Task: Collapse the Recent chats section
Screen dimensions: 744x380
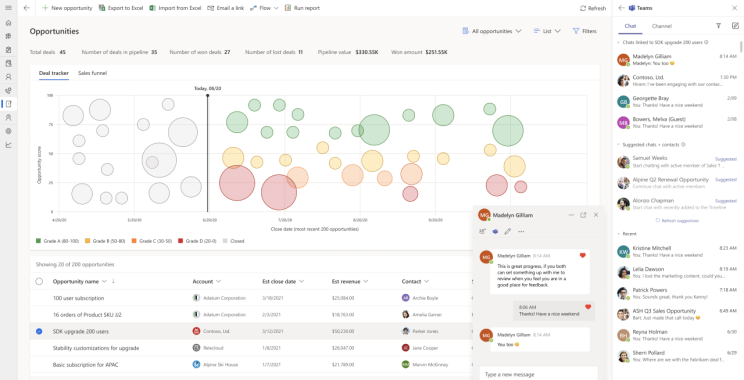Action: coord(618,234)
